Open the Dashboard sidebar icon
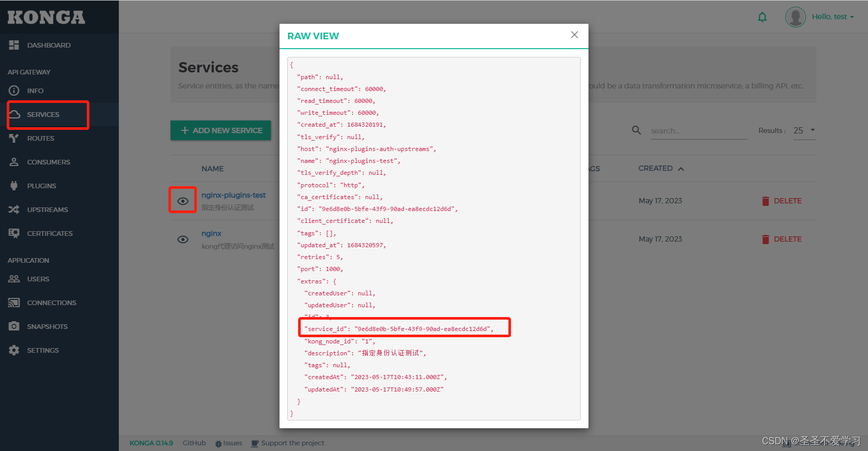 [14, 45]
